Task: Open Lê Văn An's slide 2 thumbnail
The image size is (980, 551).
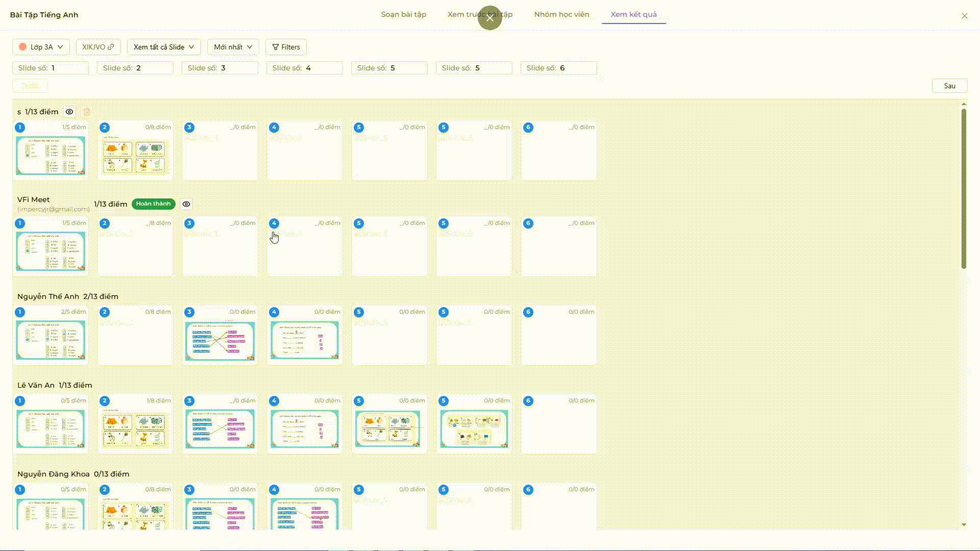Action: [x=135, y=430]
